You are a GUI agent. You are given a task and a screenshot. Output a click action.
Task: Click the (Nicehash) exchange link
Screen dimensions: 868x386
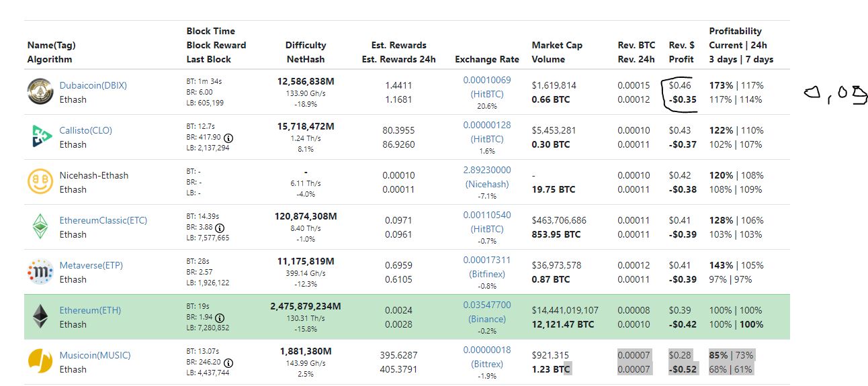(487, 184)
